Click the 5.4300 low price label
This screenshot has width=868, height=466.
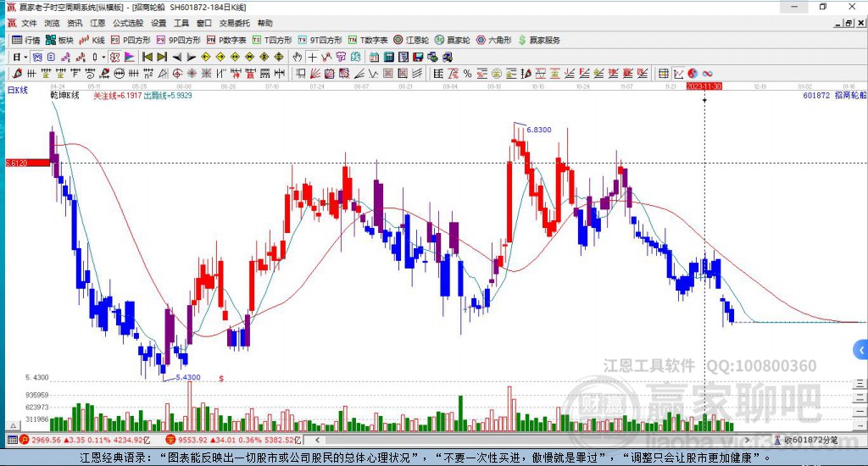tap(187, 377)
